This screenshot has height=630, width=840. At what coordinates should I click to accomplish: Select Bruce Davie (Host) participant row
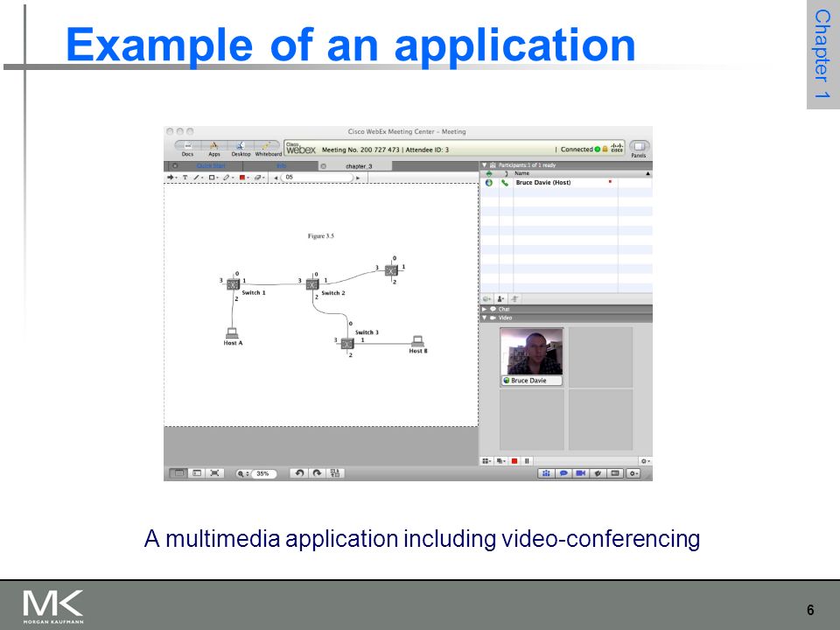pyautogui.click(x=566, y=183)
